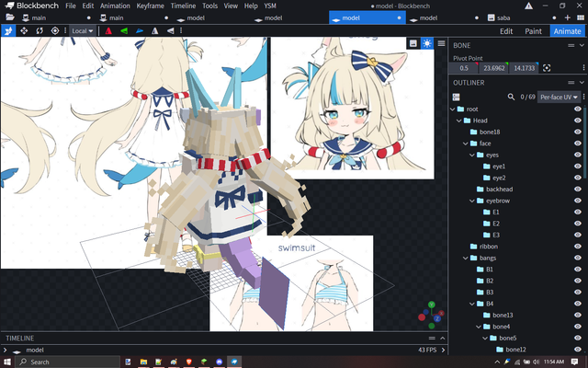Open the Animation menu
Image resolution: width=588 pixels, height=368 pixels.
[115, 6]
